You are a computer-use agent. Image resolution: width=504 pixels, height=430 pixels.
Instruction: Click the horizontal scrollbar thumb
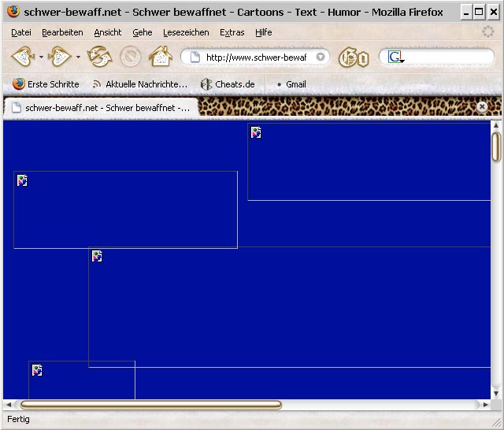[x=150, y=405]
